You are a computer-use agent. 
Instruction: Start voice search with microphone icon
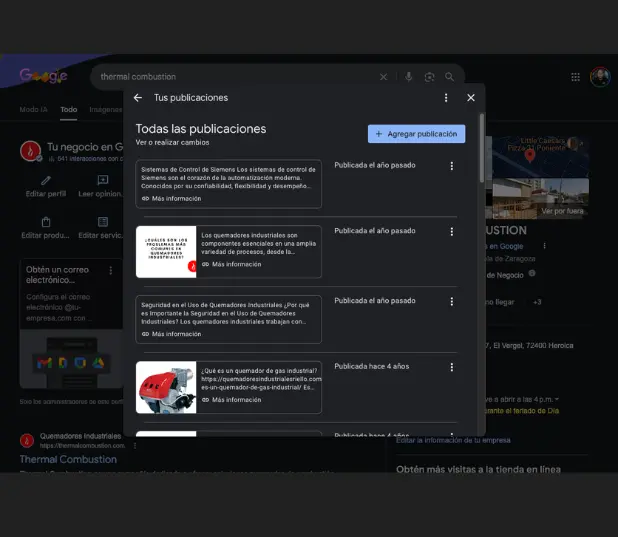point(409,77)
